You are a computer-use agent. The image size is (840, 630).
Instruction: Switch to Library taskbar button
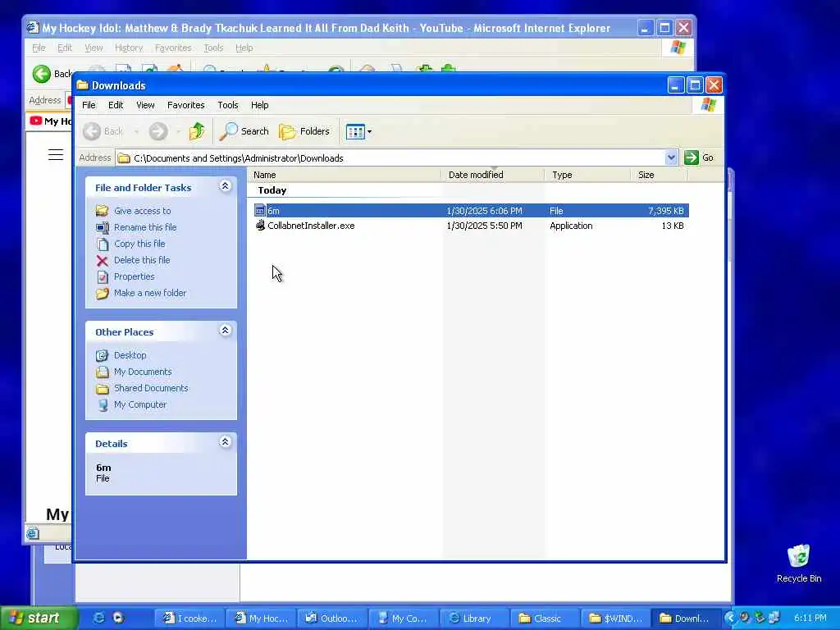(475, 619)
